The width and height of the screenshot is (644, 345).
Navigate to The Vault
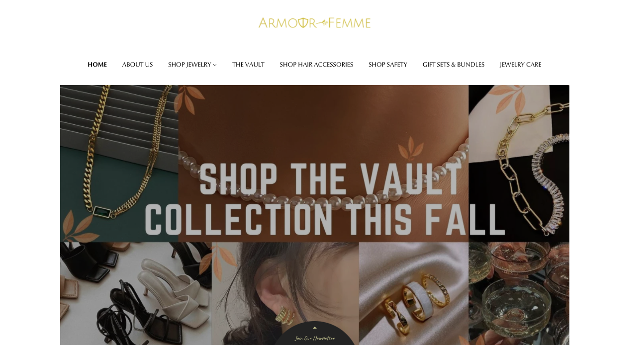(248, 65)
